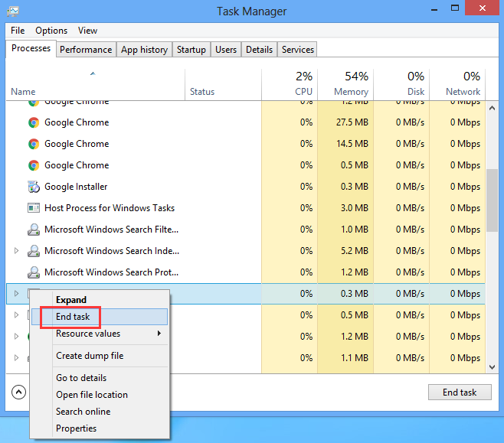
Task: Click the Microsoft Windows Search Filter icon
Action: point(33,230)
